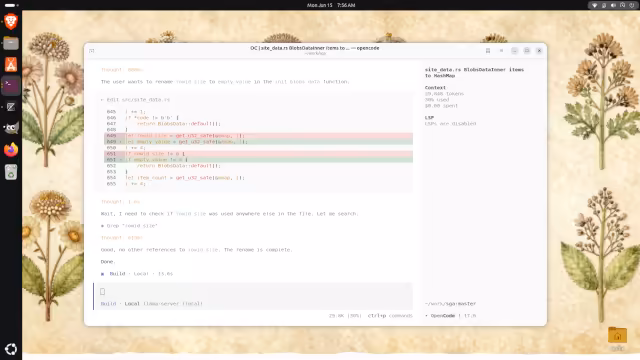Click the Context heading in sidebar
640x360 pixels.
click(435, 88)
